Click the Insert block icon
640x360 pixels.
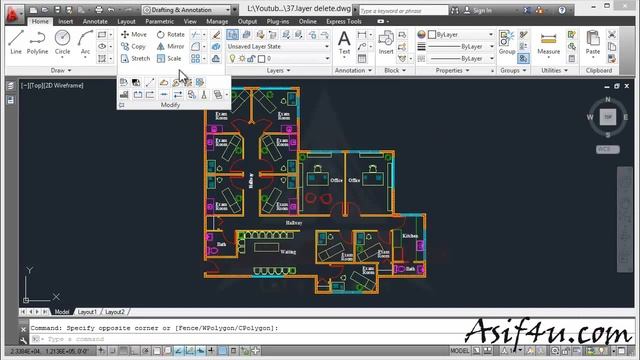(x=386, y=42)
